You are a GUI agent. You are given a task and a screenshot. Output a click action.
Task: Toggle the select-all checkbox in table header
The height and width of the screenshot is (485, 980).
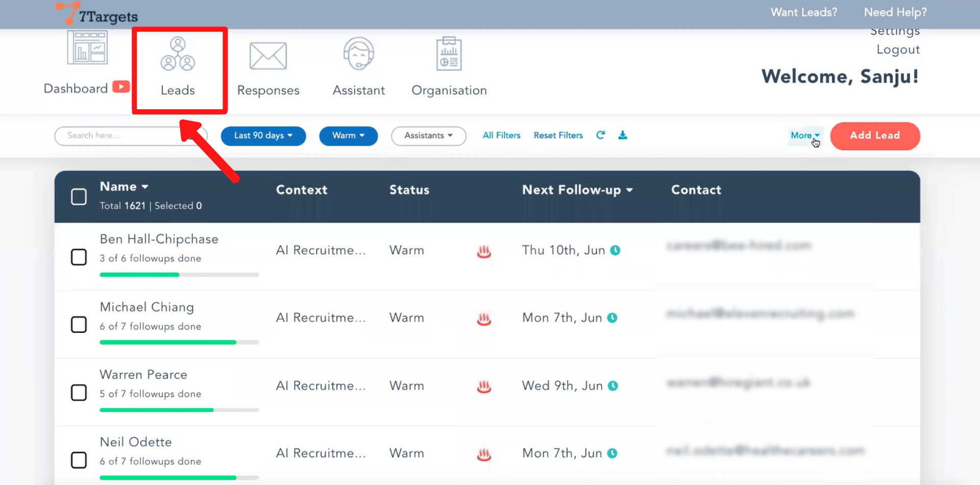pyautogui.click(x=79, y=197)
